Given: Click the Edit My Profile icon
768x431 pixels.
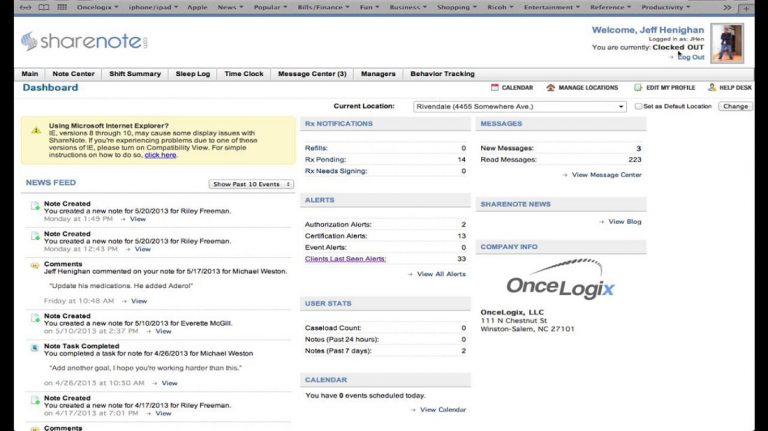Looking at the screenshot, I should 638,88.
